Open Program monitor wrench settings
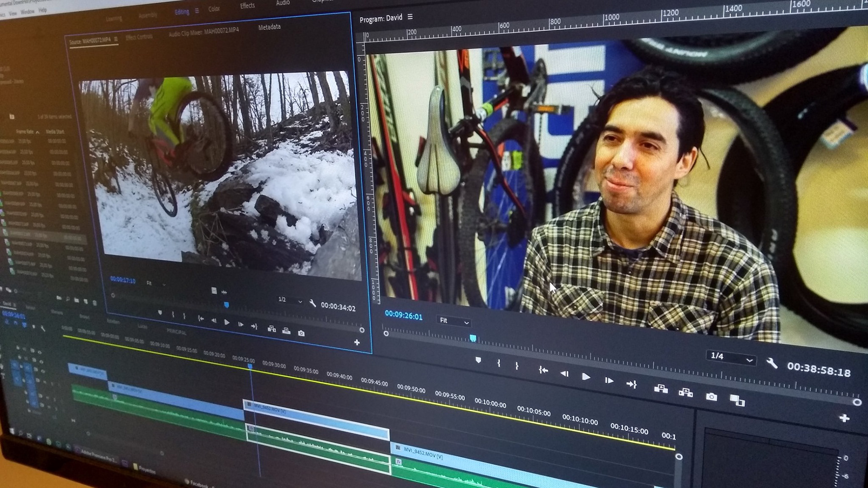 tap(772, 363)
